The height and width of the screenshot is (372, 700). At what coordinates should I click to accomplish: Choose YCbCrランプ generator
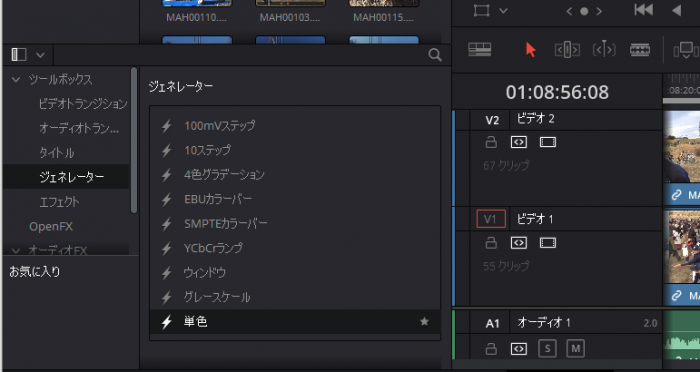pos(295,248)
